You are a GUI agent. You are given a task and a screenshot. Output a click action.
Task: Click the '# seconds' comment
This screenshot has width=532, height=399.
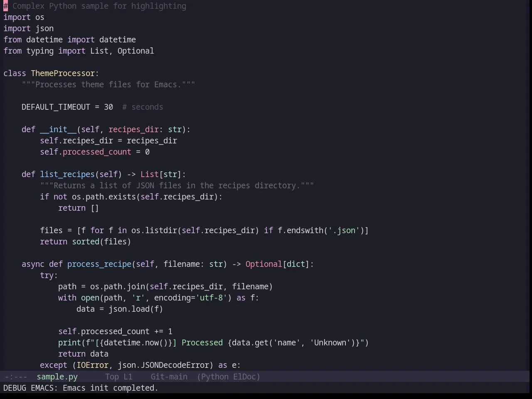click(x=143, y=107)
